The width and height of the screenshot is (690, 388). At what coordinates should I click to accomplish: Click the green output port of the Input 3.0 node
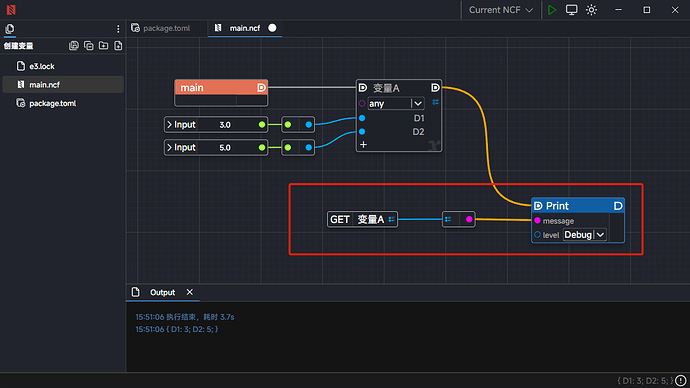(262, 124)
